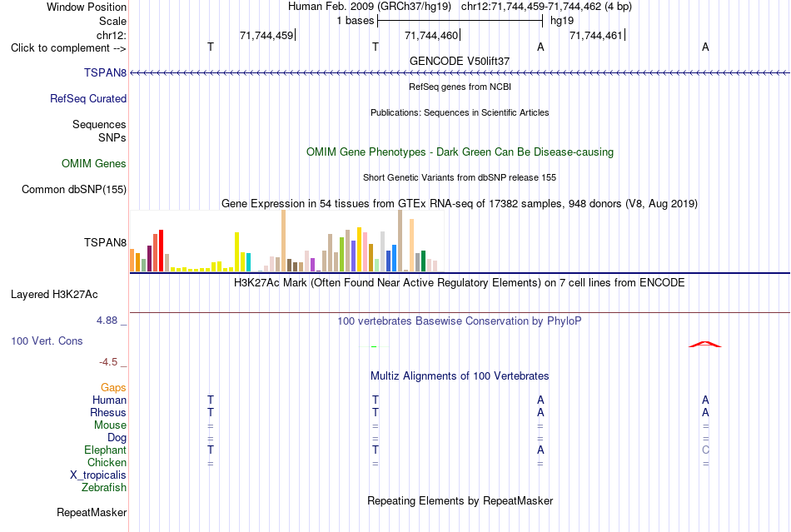Click the TSPAN8 GTEx expression label
This screenshot has height=532, width=791.
[105, 242]
